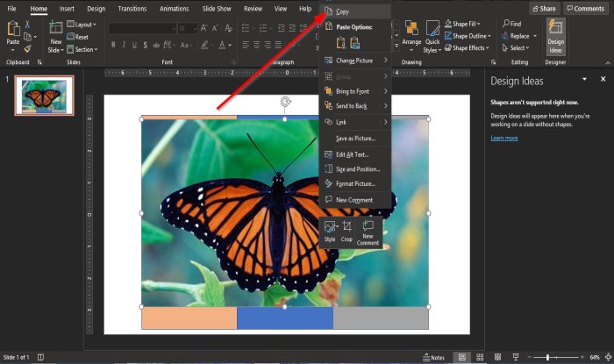This screenshot has width=614, height=364.
Task: Follow the Learn more link
Action: 503,138
